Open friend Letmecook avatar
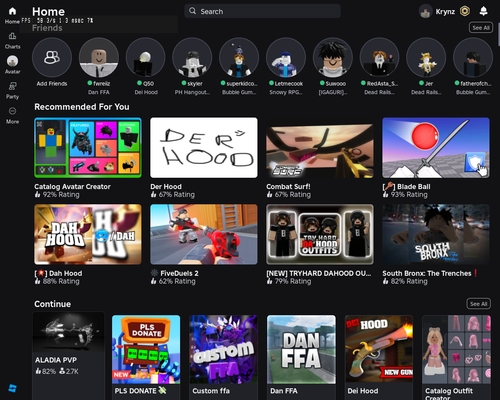Image resolution: width=500 pixels, height=400 pixels. click(286, 57)
